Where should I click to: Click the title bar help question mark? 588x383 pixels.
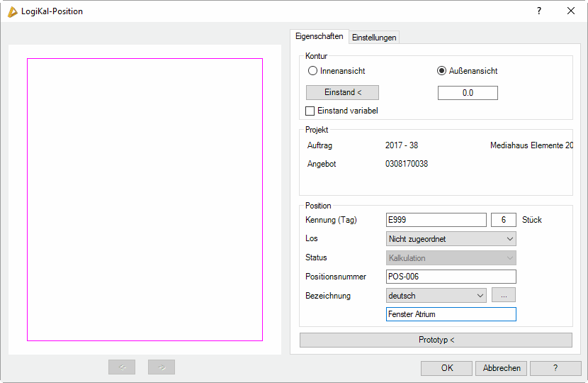tap(538, 11)
